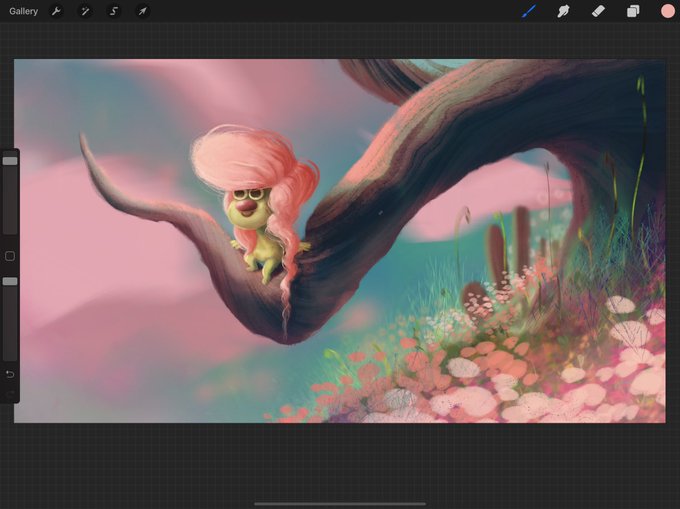Viewport: 680px width, 509px height.
Task: Select the Smudge tool
Action: coord(563,11)
